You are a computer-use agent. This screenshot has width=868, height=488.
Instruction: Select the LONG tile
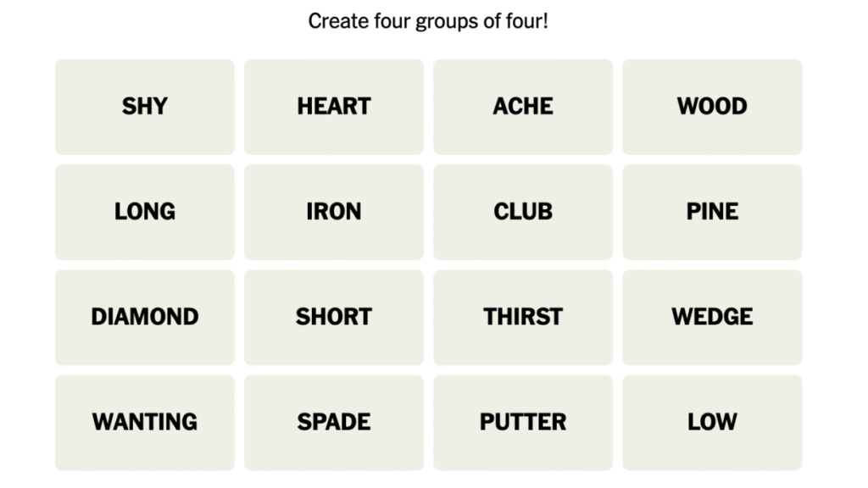pos(145,212)
